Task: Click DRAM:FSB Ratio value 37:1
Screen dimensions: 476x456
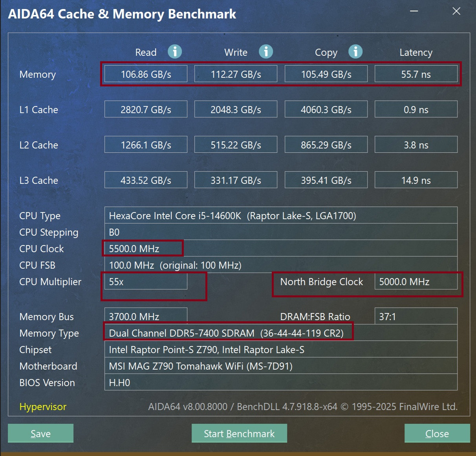Action: (416, 316)
